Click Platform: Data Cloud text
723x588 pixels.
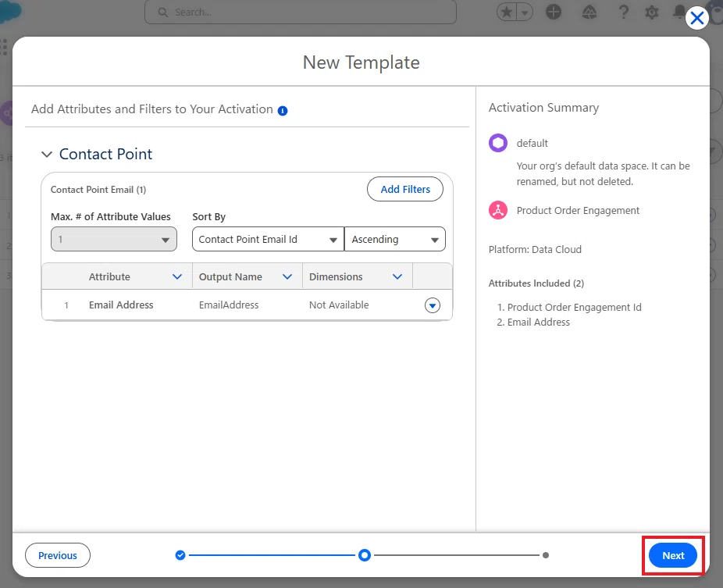point(535,250)
